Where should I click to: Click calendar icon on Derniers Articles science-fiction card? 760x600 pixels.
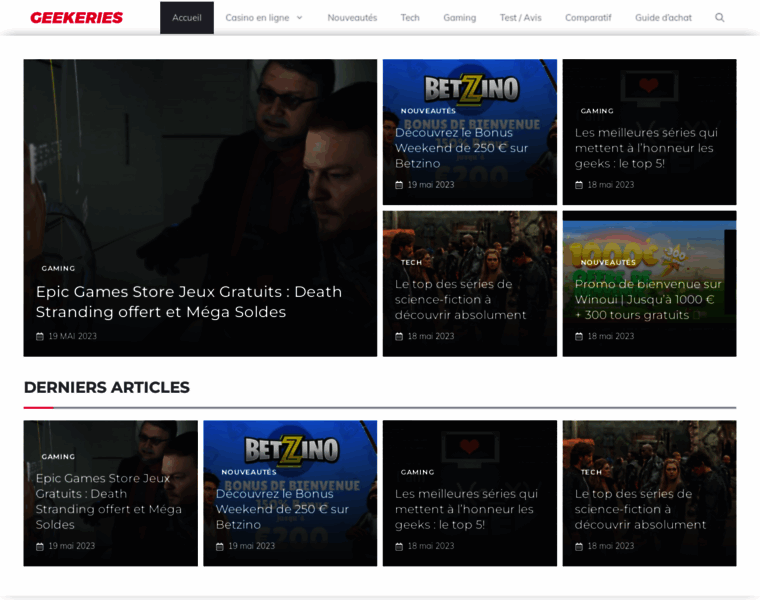tap(579, 546)
